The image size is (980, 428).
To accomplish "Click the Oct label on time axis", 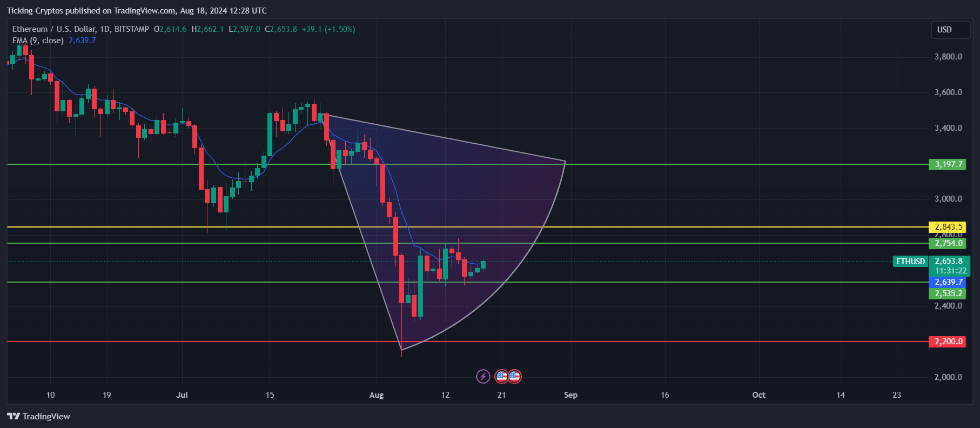I will coord(759,395).
